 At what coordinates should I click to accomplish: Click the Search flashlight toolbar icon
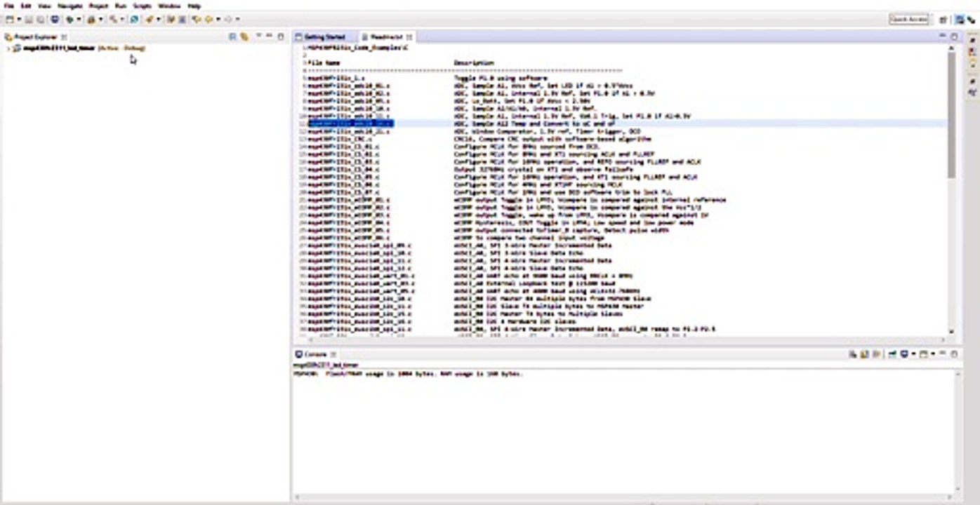pos(150,19)
